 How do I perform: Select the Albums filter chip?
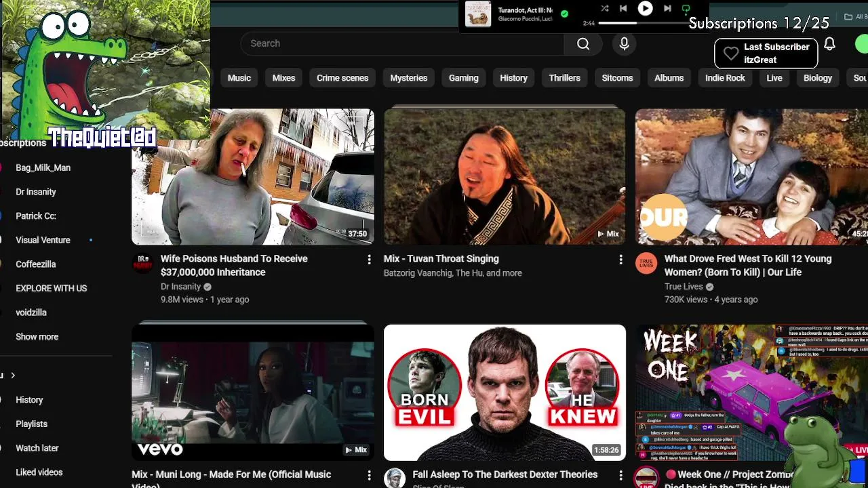669,78
